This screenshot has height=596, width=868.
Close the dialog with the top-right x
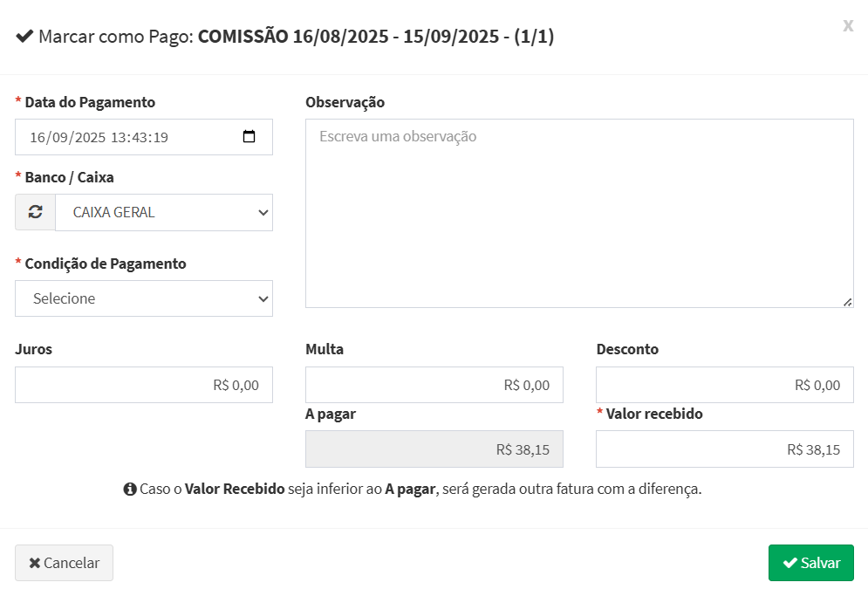[847, 25]
